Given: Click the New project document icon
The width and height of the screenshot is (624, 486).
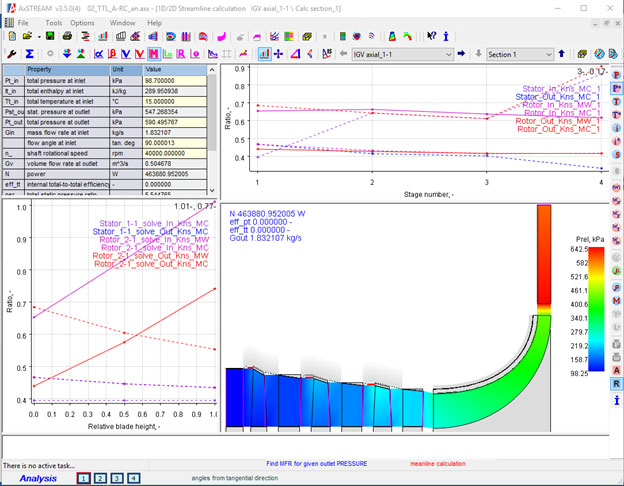Looking at the screenshot, I should tap(12, 37).
